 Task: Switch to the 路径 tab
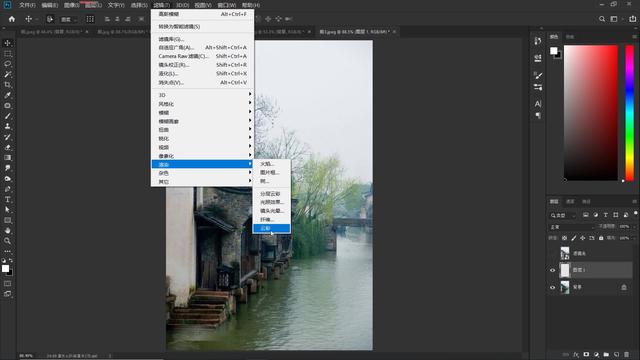click(x=586, y=202)
